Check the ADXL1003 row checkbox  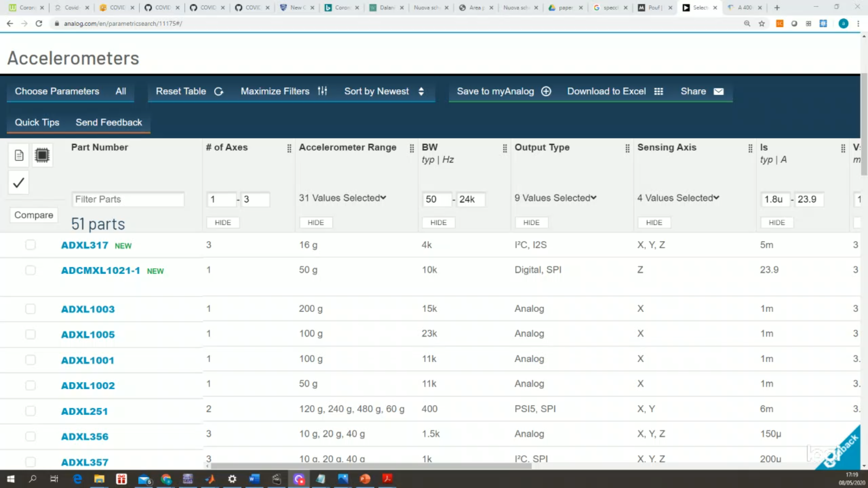point(30,309)
